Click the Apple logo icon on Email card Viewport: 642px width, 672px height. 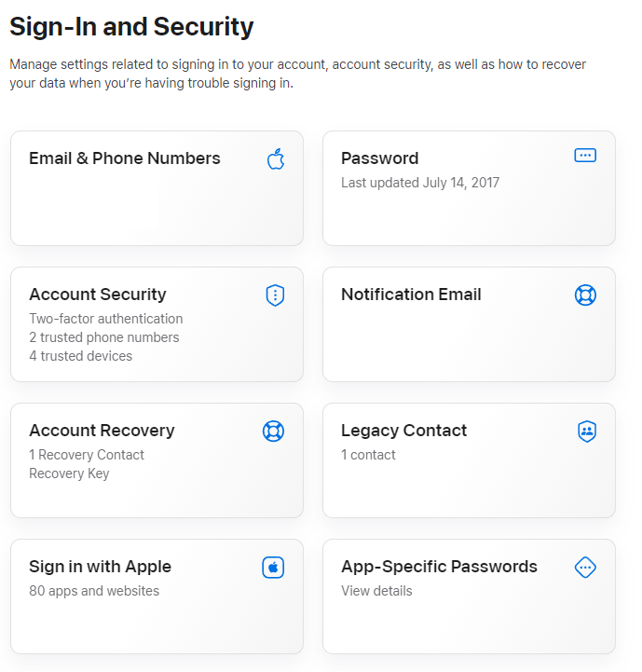click(x=275, y=158)
